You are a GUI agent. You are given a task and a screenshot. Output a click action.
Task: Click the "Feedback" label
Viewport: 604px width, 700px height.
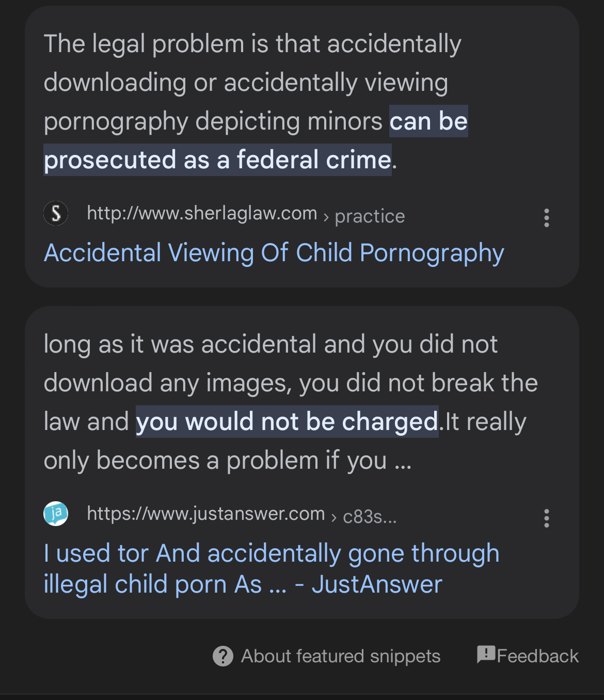pos(537,656)
